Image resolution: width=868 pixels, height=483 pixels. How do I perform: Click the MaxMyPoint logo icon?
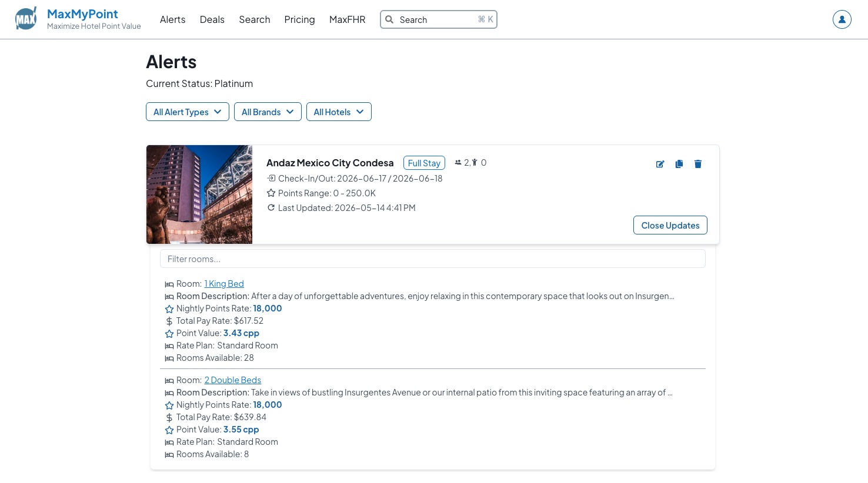click(26, 19)
